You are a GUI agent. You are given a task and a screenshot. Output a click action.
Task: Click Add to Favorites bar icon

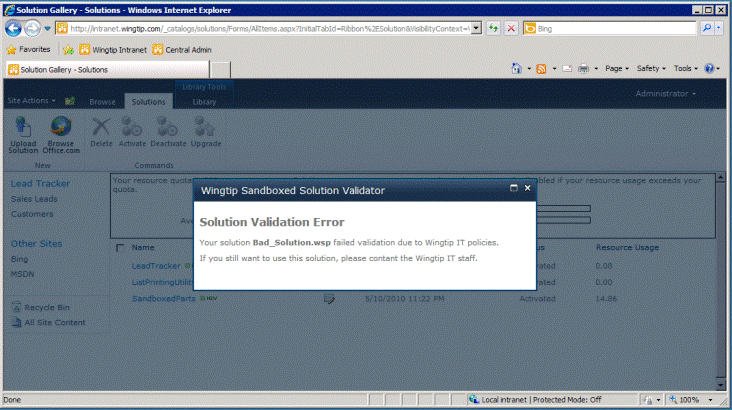pos(69,49)
